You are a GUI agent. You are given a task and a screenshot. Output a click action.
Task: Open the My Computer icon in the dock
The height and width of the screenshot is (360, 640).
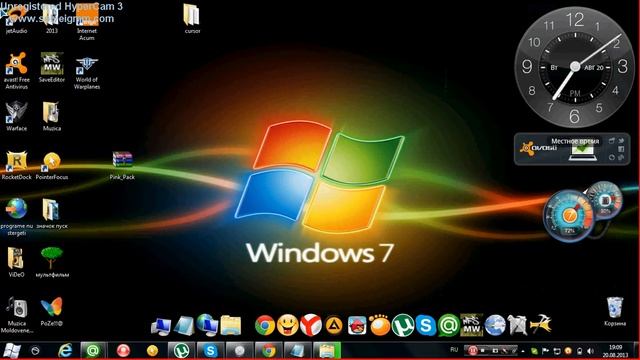pyautogui.click(x=161, y=326)
